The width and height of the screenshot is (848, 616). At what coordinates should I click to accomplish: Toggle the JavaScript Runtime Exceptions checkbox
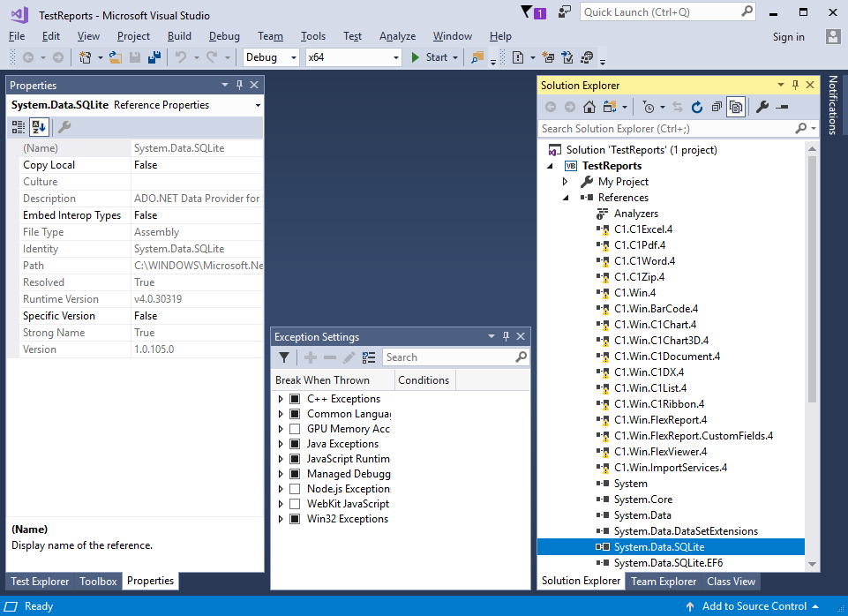click(x=295, y=459)
